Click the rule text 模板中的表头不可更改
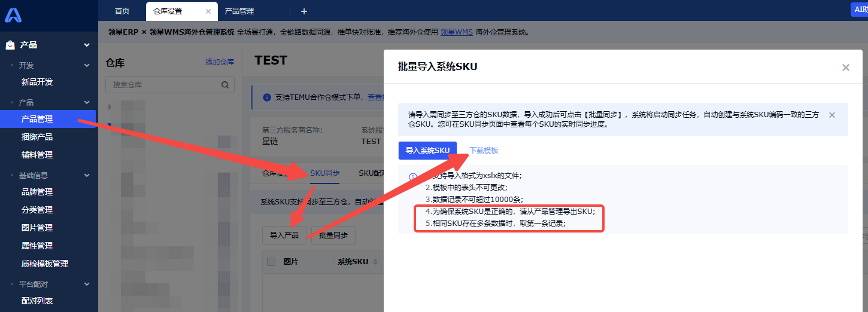The width and height of the screenshot is (868, 312). (x=466, y=187)
